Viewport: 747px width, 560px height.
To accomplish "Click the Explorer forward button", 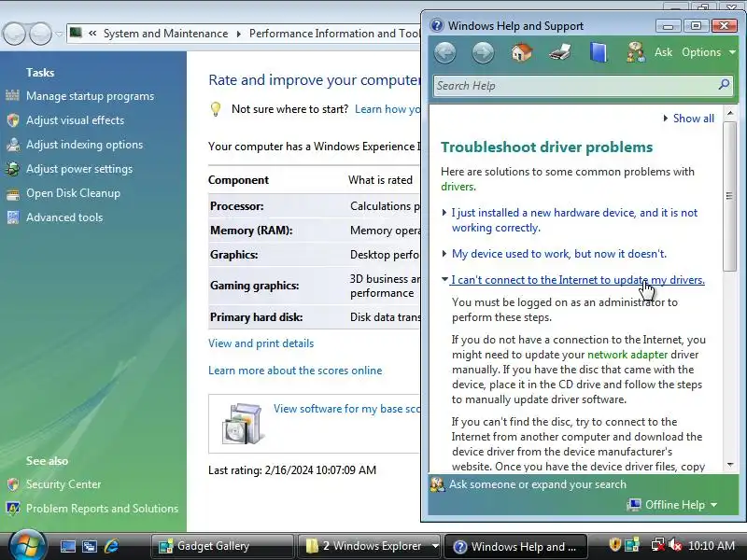I will click(40, 34).
